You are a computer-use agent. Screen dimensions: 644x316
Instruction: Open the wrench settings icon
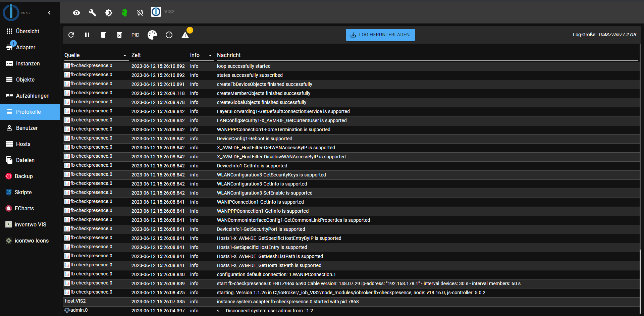coord(93,13)
